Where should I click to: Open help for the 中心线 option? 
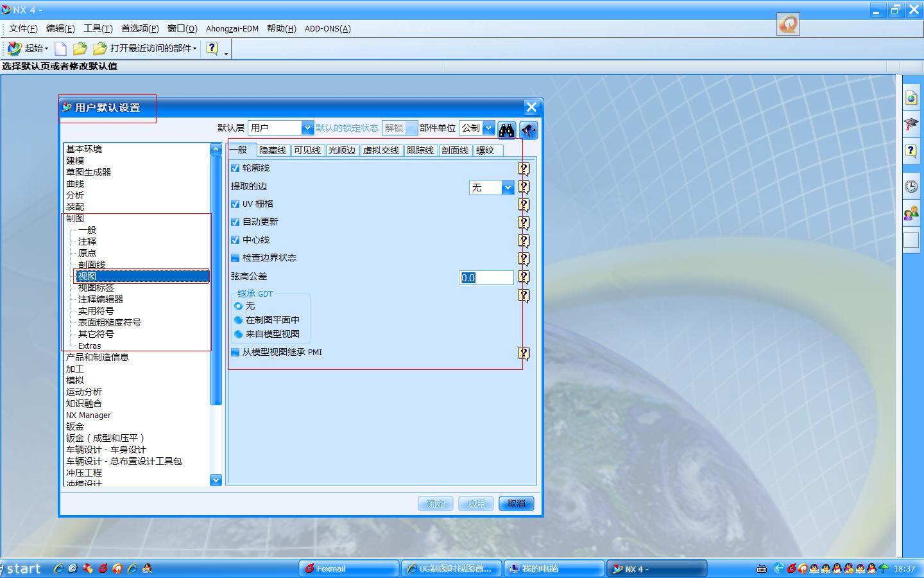click(524, 241)
